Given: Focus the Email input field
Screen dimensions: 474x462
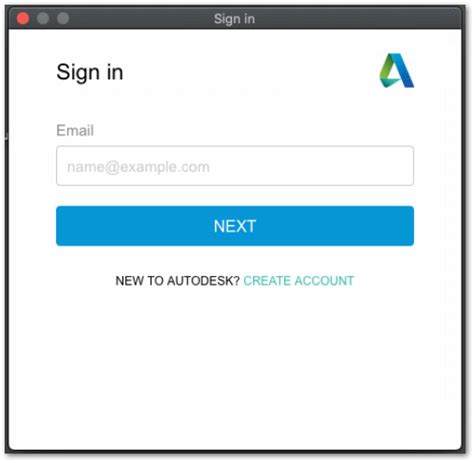Looking at the screenshot, I should (x=235, y=166).
